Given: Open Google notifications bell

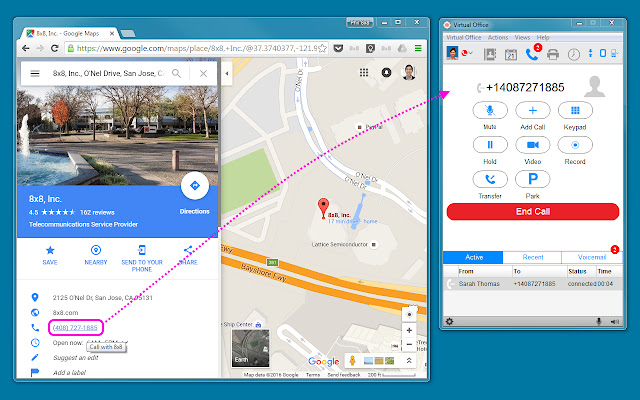Looking at the screenshot, I should tap(386, 73).
